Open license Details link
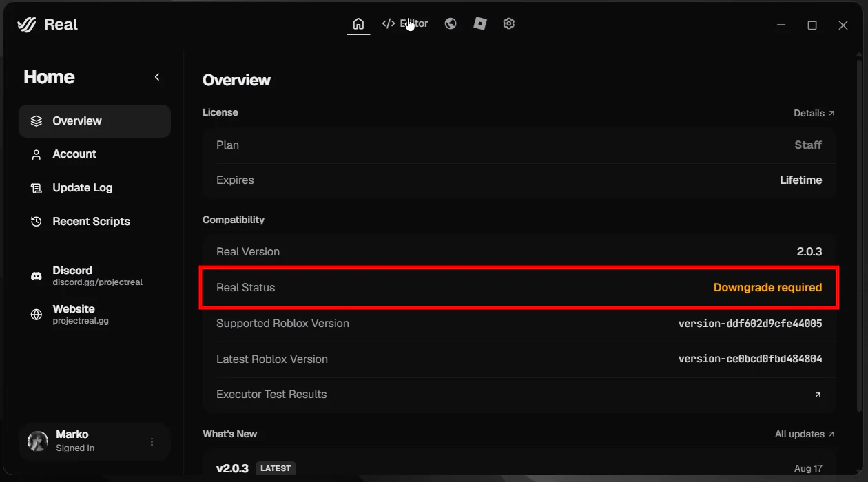The width and height of the screenshot is (868, 482). [814, 113]
